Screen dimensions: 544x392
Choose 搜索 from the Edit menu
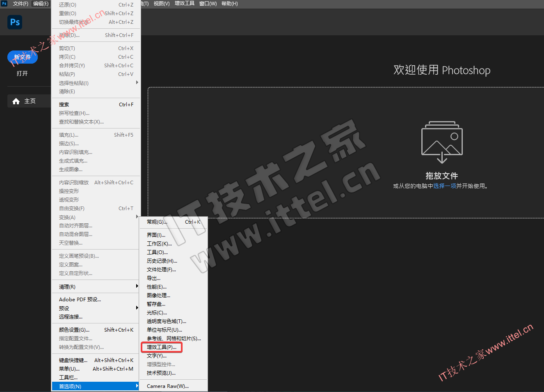pos(96,105)
